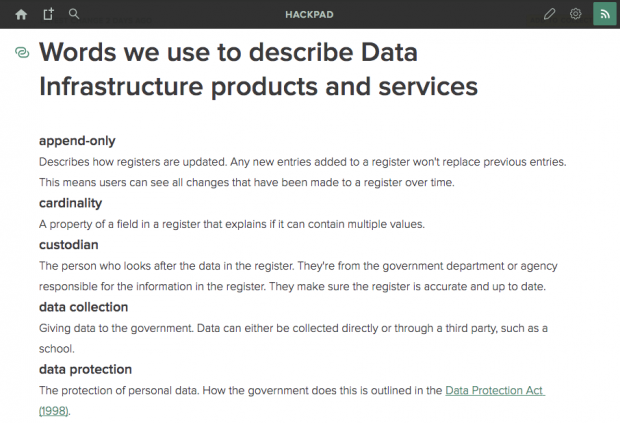Open settings gear icon

click(575, 14)
